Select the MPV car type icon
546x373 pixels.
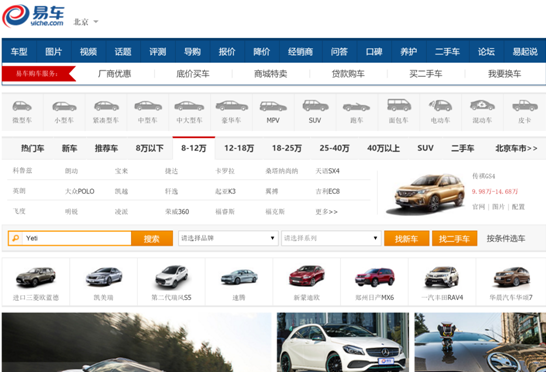click(x=273, y=106)
